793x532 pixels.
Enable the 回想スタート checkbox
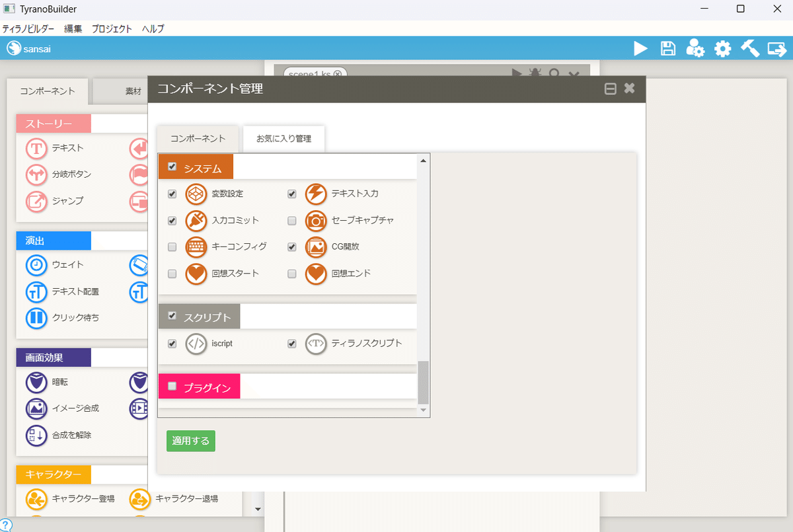coord(172,274)
